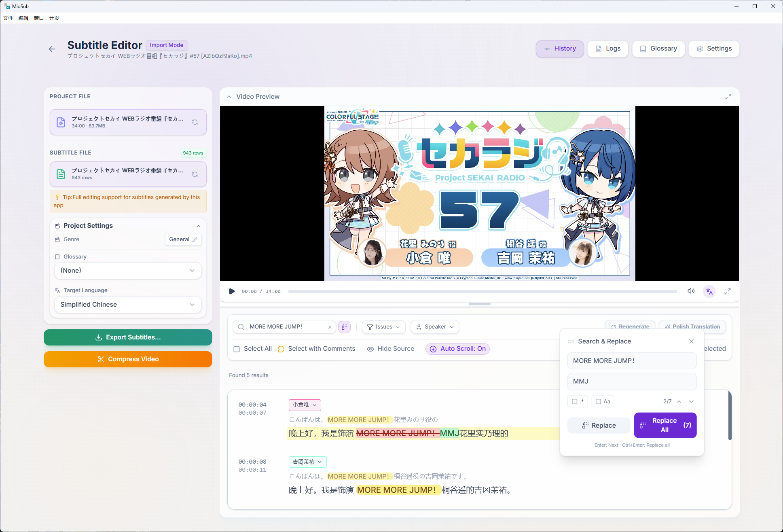Screen dimensions: 783x532
Task: Switch to the Glossary panel
Action: 658,49
